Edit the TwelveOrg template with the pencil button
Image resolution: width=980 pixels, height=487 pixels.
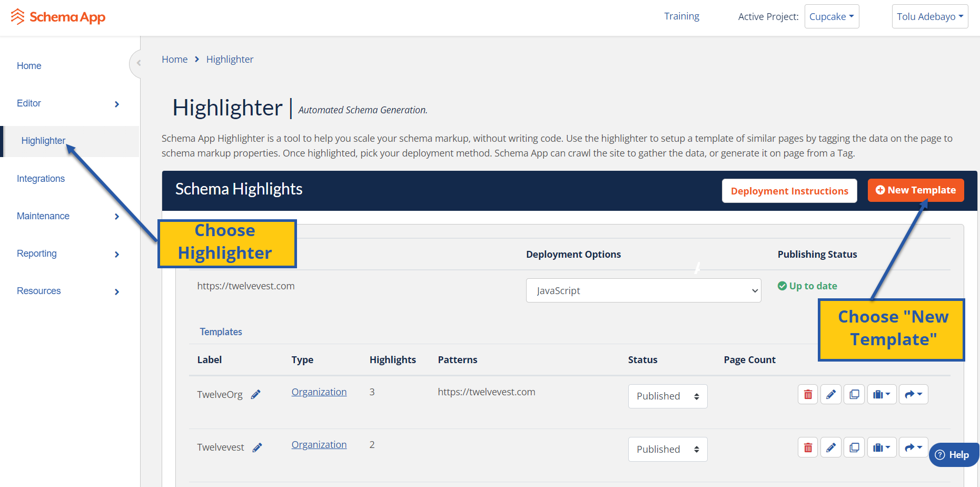coord(831,394)
